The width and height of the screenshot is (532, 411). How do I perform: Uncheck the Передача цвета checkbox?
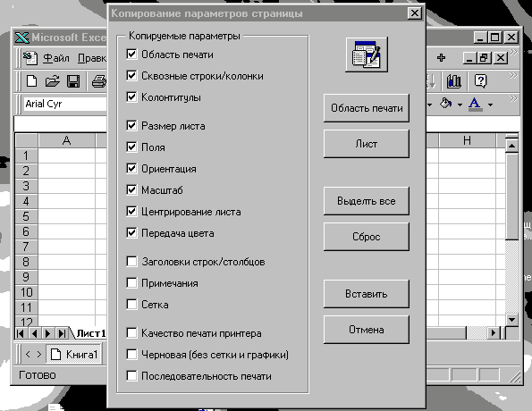131,232
